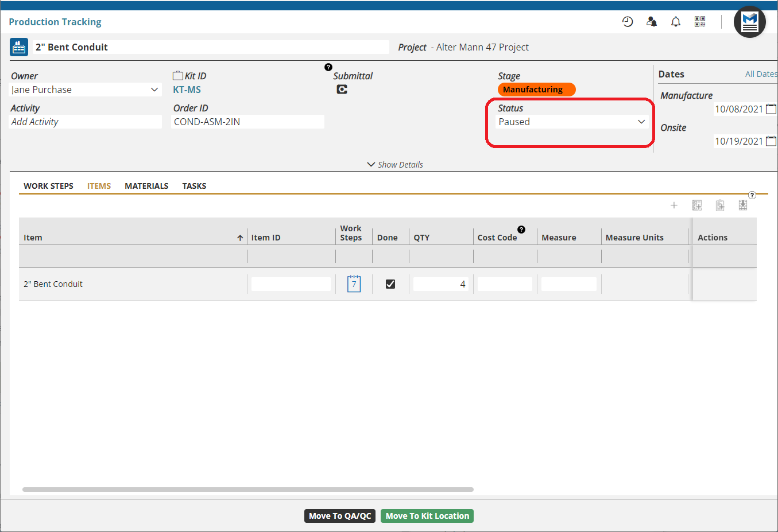Screen dimensions: 778x532
Task: Click the clipboard add icon
Action: click(720, 205)
